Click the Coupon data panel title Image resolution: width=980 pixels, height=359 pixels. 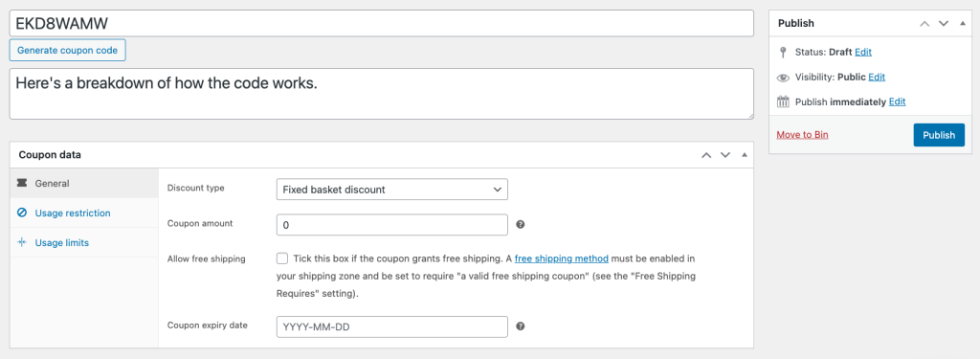tap(50, 154)
